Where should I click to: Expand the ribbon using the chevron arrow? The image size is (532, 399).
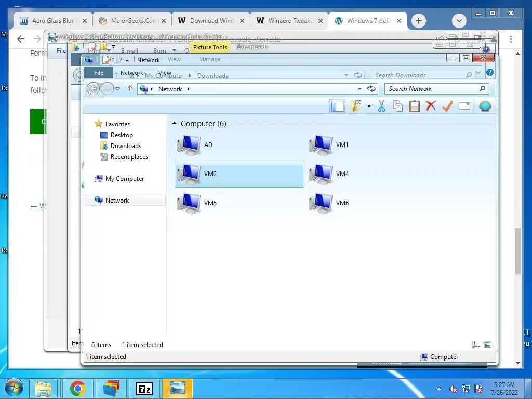click(x=478, y=72)
